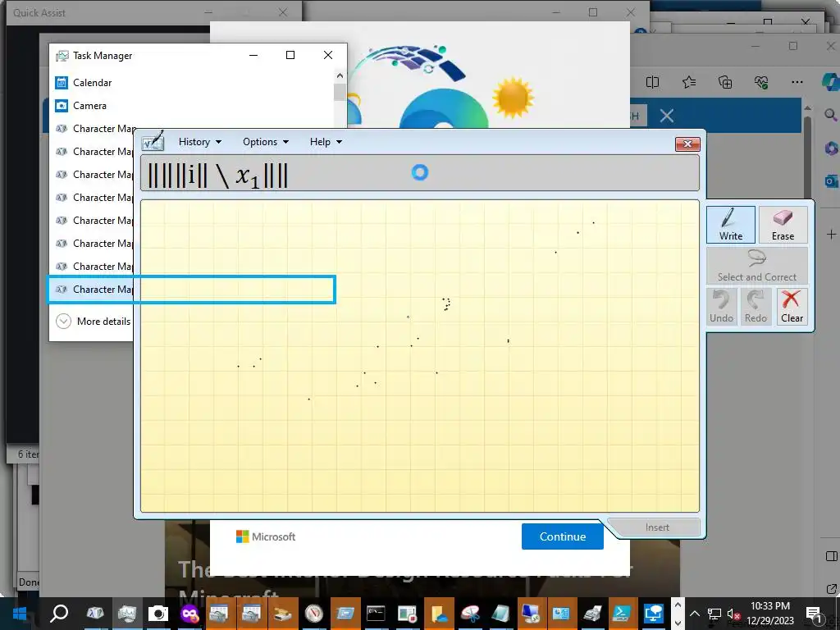Viewport: 840px width, 630px height.
Task: Undo the last ink stroke
Action: pos(721,307)
